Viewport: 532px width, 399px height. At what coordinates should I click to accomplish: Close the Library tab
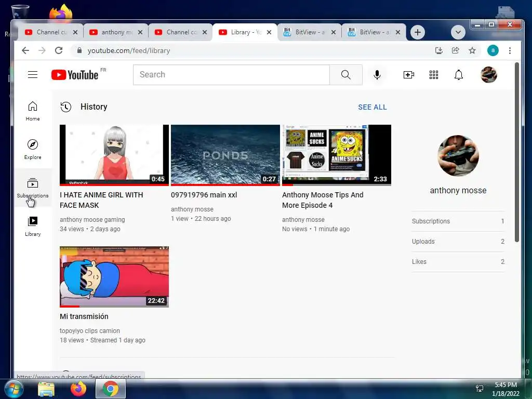[x=269, y=32]
